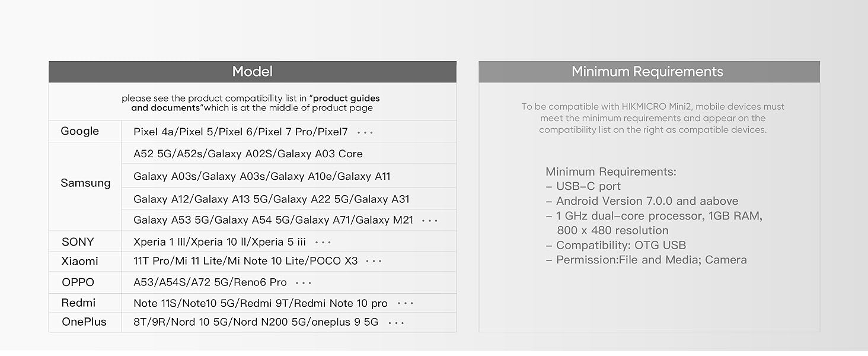Expand the ellipsis after the Google Pixel models
Image resolution: width=868 pixels, height=356 pixels.
pos(365,132)
